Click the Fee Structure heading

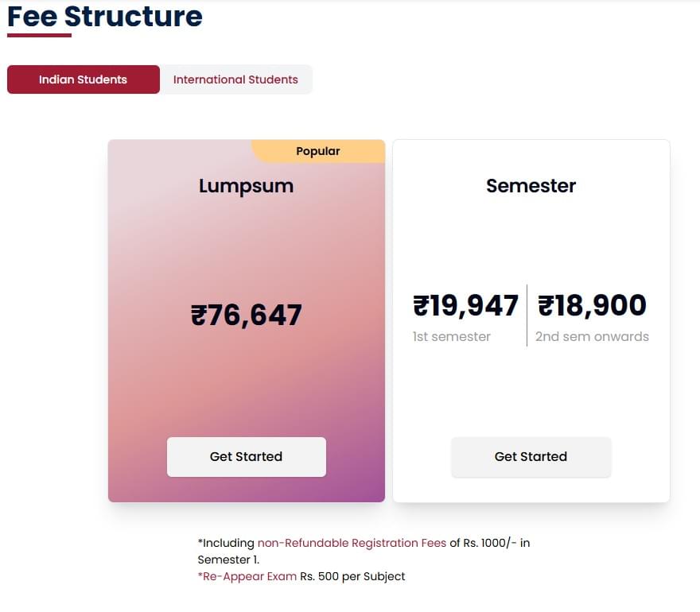tap(103, 16)
